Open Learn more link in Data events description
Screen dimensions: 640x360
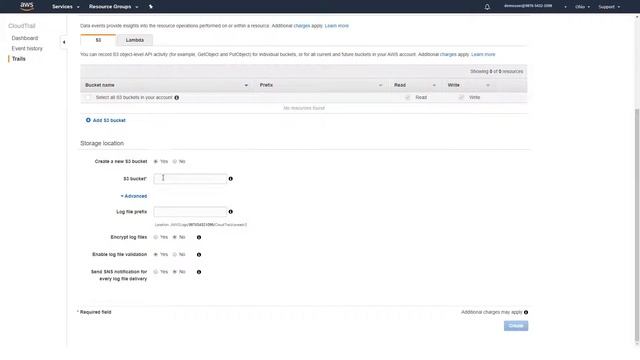tap(337, 26)
